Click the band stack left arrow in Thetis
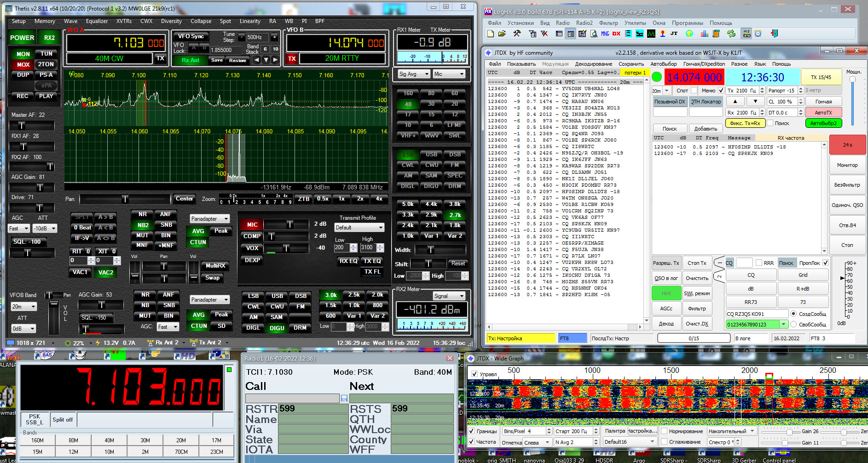Viewport: 868px width, 463px height. [256, 60]
